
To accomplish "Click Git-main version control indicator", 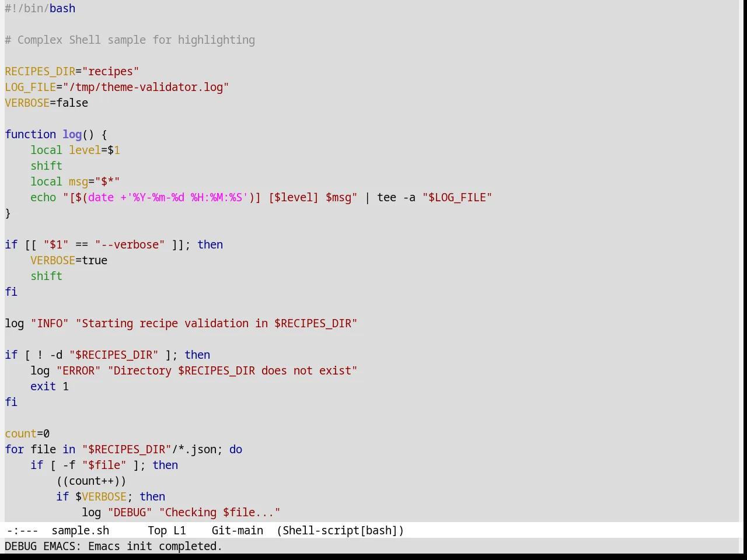I will click(238, 530).
